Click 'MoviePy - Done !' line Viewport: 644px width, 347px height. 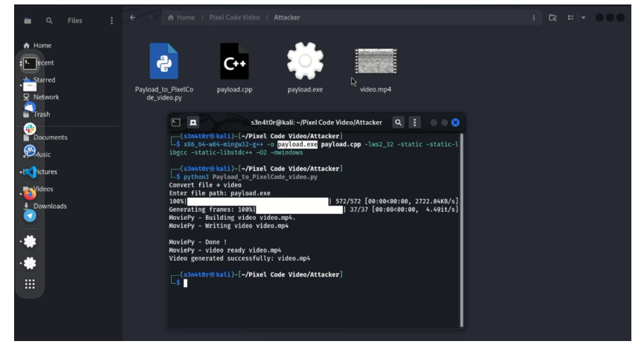[x=198, y=242]
